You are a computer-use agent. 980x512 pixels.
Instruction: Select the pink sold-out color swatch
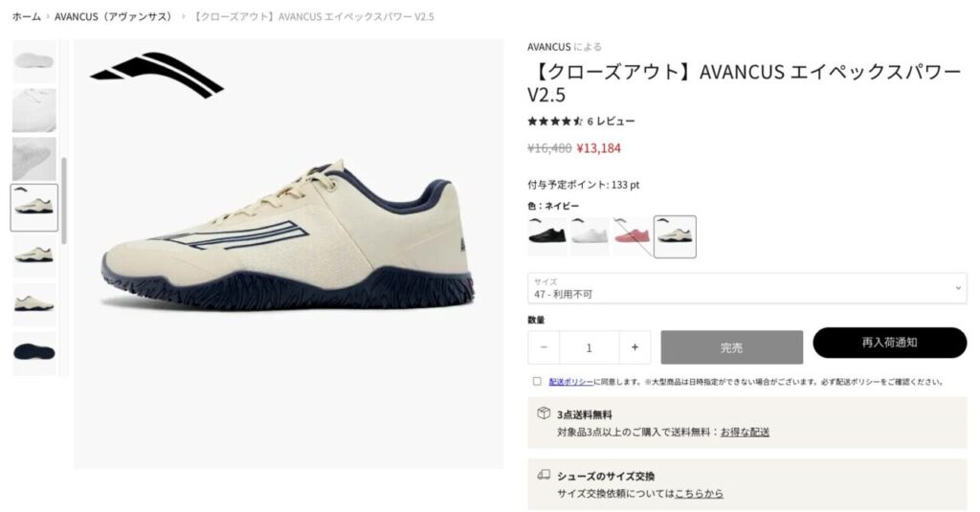click(632, 236)
